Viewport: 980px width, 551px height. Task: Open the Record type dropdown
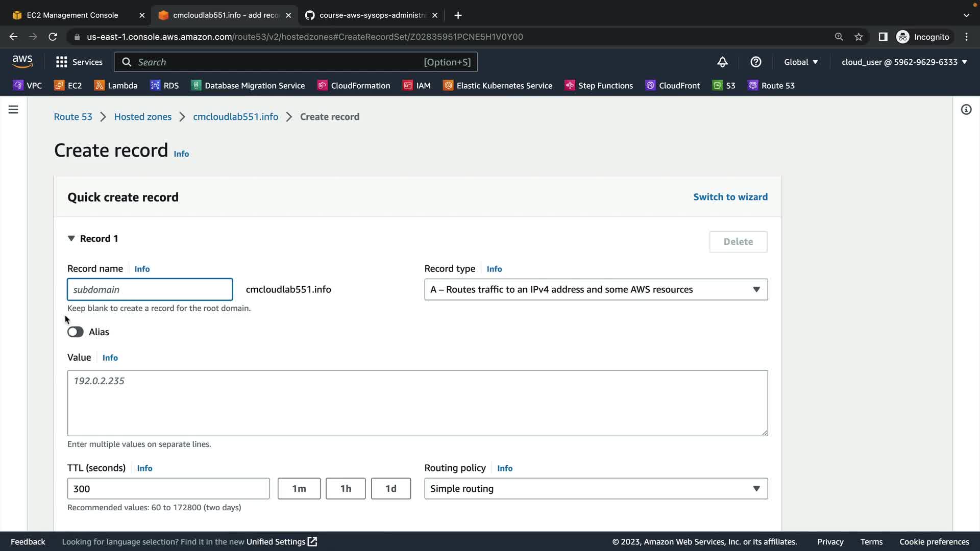tap(596, 290)
